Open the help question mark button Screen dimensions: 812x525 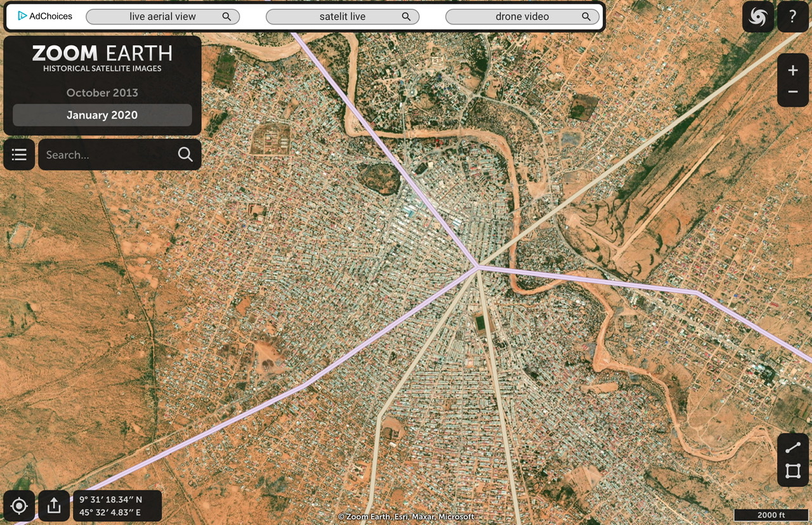792,17
